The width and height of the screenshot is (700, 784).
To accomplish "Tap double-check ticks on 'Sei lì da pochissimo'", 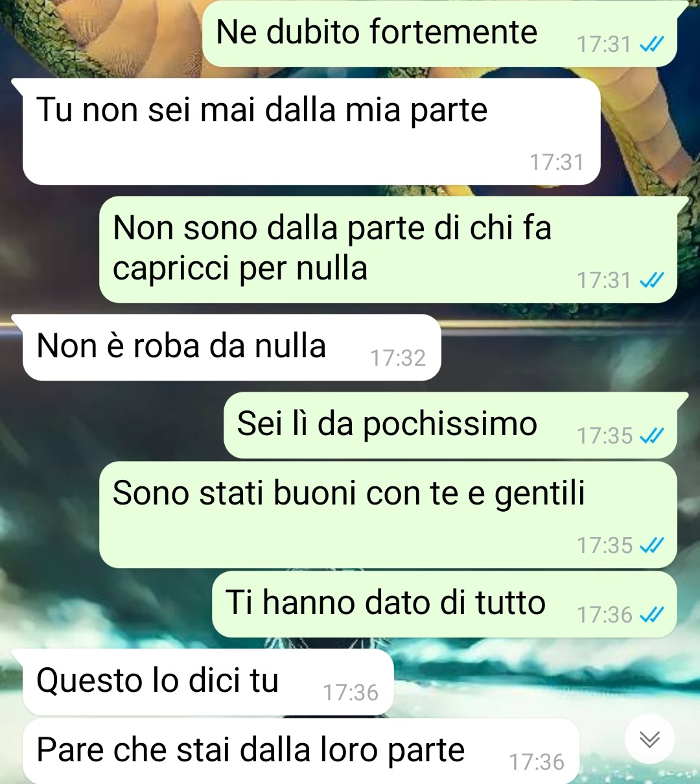I will pyautogui.click(x=651, y=436).
